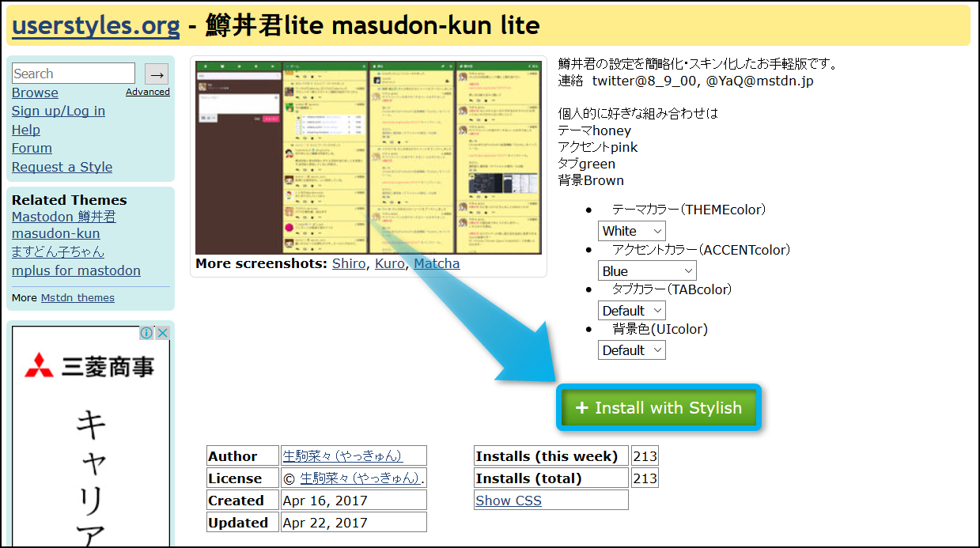Viewport: 980px width, 548px height.
Task: Open the Forum link
Action: (x=32, y=148)
